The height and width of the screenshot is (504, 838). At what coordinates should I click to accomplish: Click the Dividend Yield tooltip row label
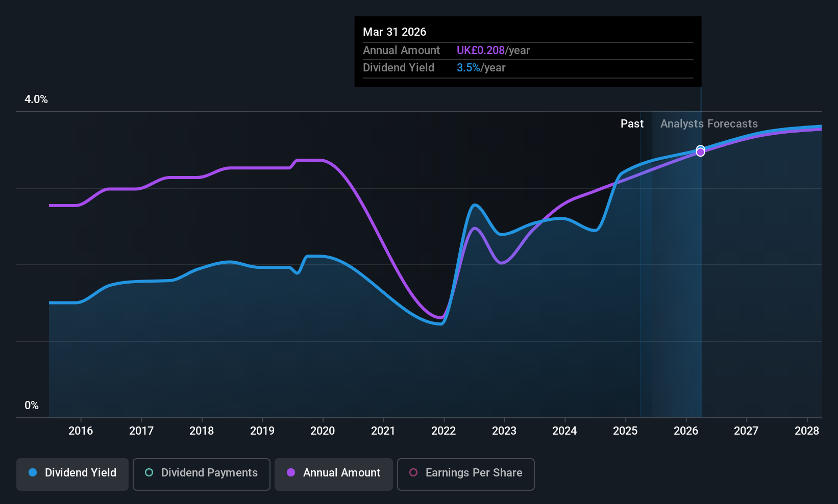(x=399, y=68)
